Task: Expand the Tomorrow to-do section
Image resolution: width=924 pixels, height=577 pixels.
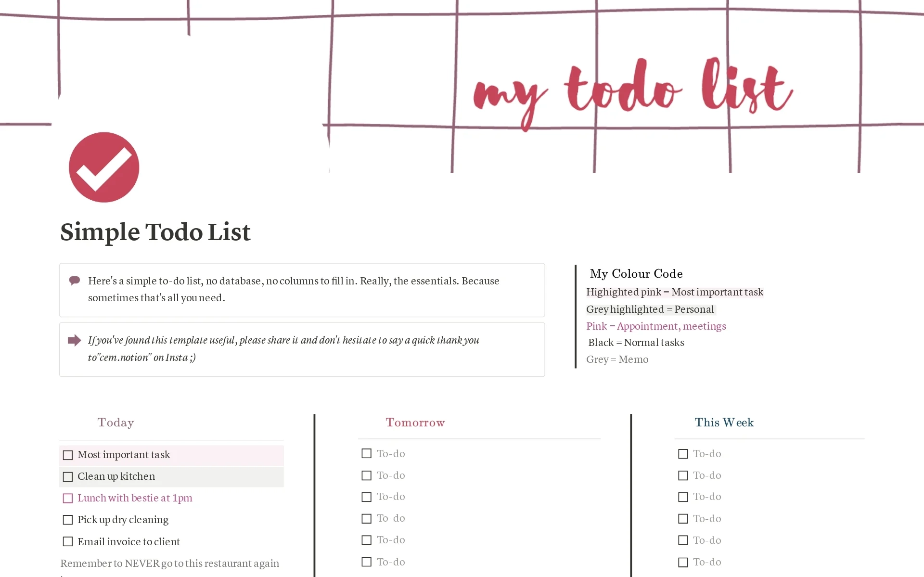Action: [x=415, y=422]
